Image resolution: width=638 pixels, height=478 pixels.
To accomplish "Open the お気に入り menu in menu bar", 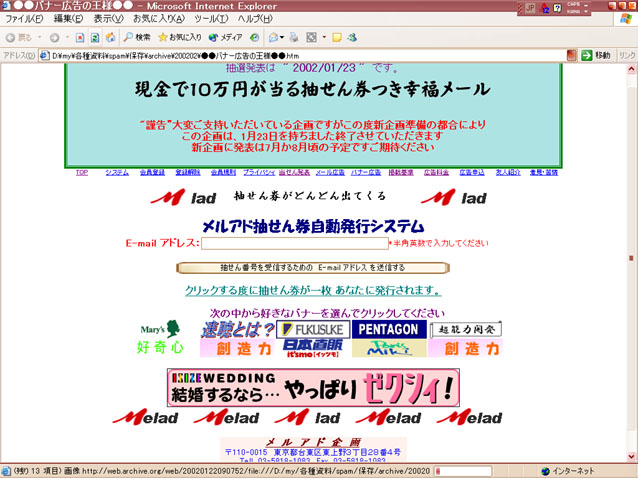I will pos(159,19).
